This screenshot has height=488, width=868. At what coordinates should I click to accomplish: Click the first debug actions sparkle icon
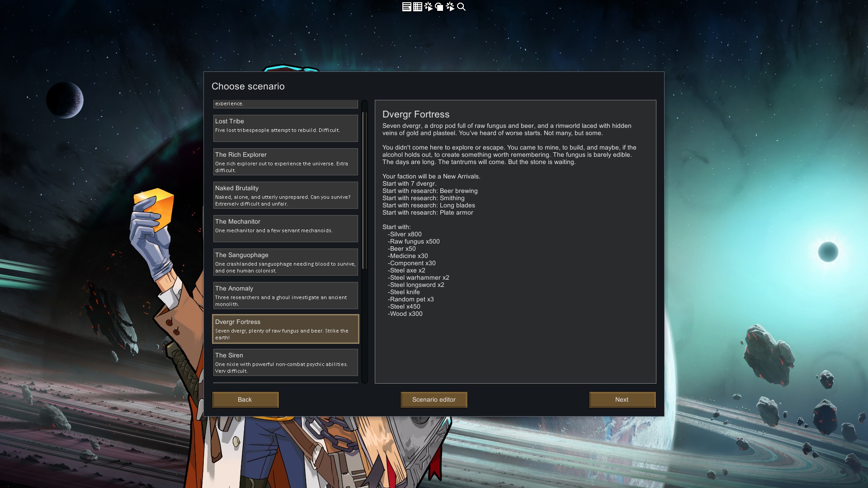[x=429, y=7]
